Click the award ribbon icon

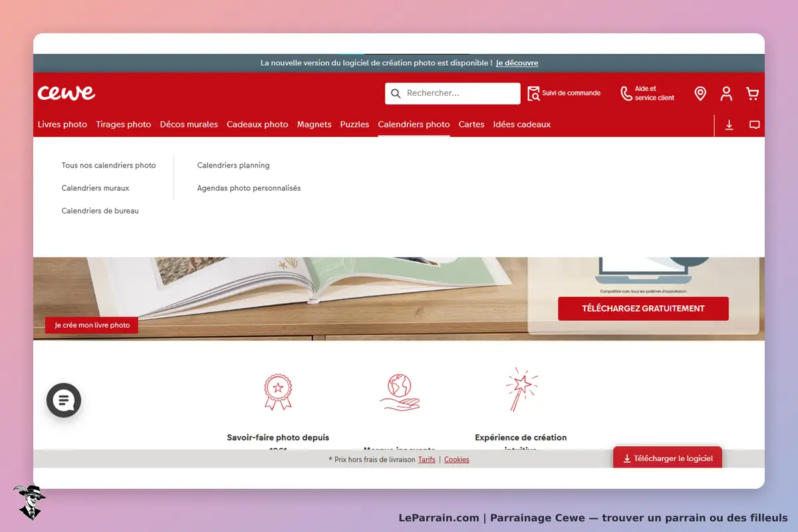[278, 392]
